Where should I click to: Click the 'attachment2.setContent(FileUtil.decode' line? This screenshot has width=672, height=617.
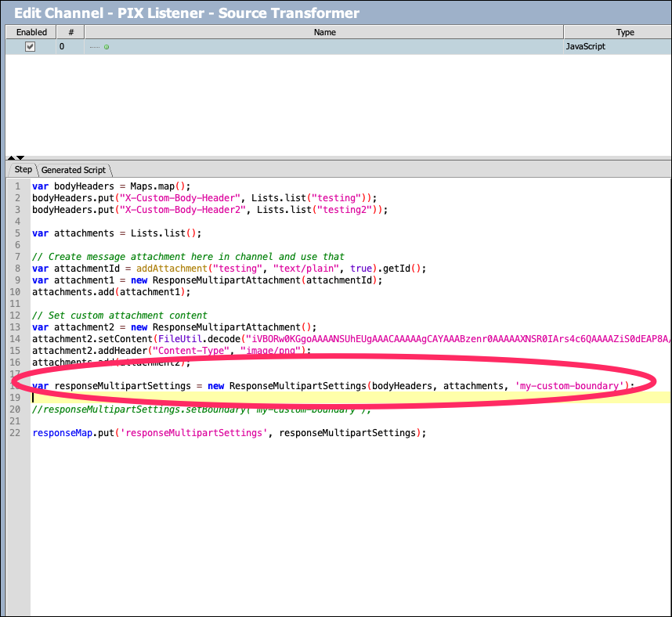coord(352,339)
